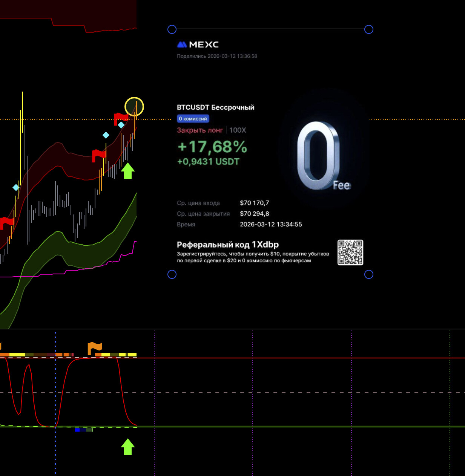The height and width of the screenshot is (476, 465).
Task: Click the large 0 Fee graphic
Action: pos(322,156)
